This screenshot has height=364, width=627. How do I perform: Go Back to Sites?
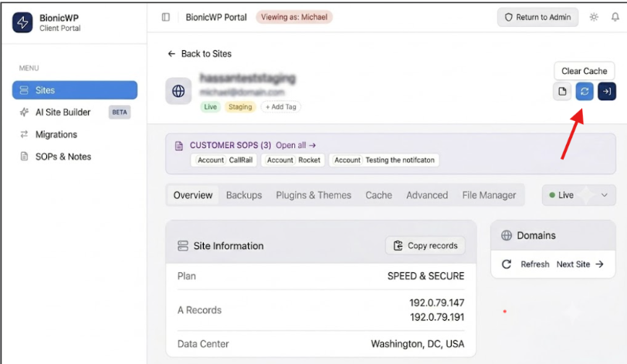199,54
